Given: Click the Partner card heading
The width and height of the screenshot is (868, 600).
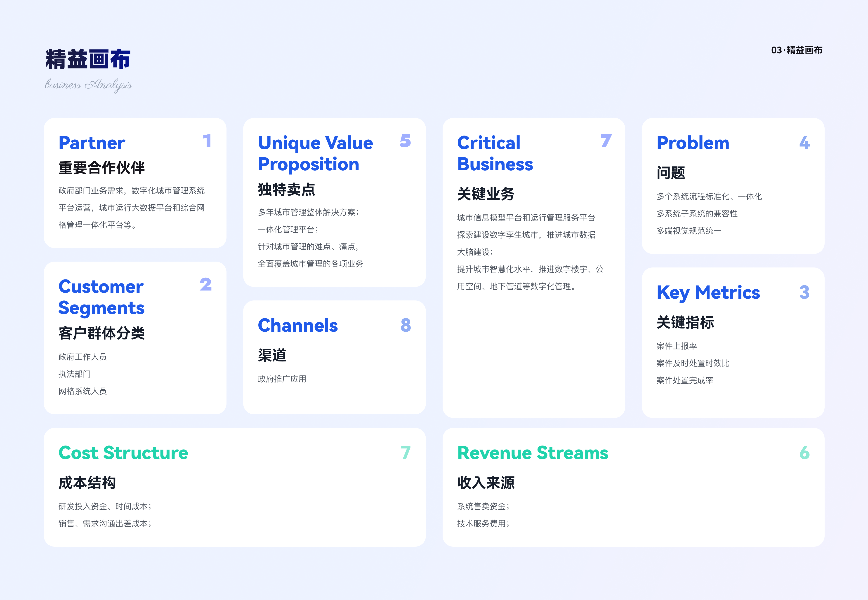Looking at the screenshot, I should (92, 143).
